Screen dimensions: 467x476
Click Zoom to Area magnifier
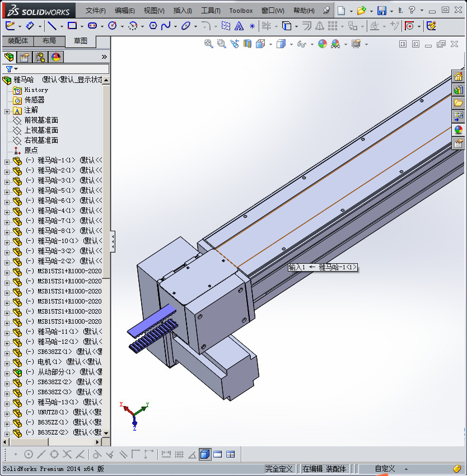click(221, 44)
